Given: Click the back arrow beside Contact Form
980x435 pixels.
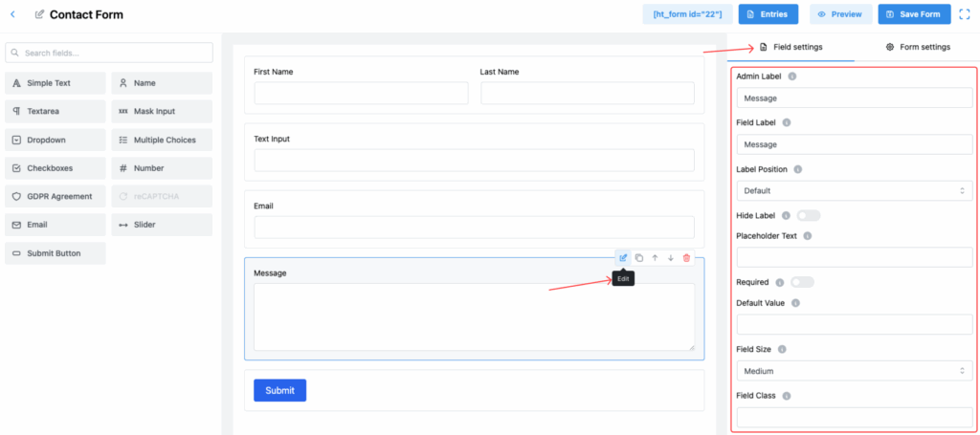Looking at the screenshot, I should pyautogui.click(x=12, y=14).
